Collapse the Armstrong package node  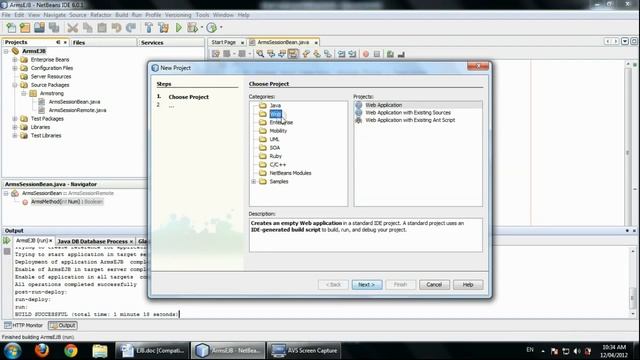[24, 93]
